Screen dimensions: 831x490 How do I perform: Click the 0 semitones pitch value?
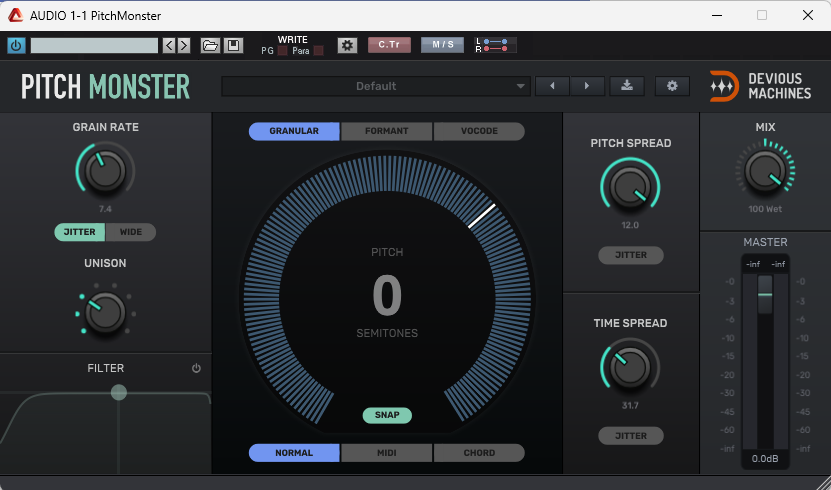pos(387,295)
